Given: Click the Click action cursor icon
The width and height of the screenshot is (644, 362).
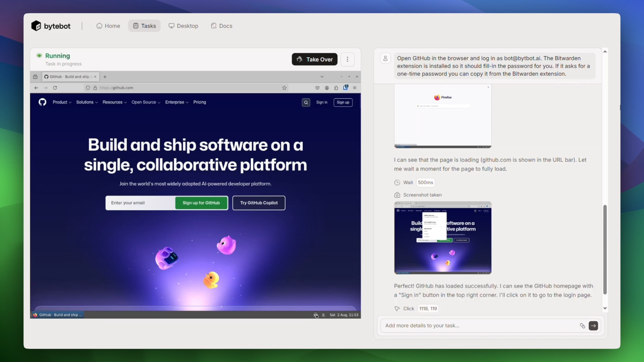Looking at the screenshot, I should (x=397, y=309).
